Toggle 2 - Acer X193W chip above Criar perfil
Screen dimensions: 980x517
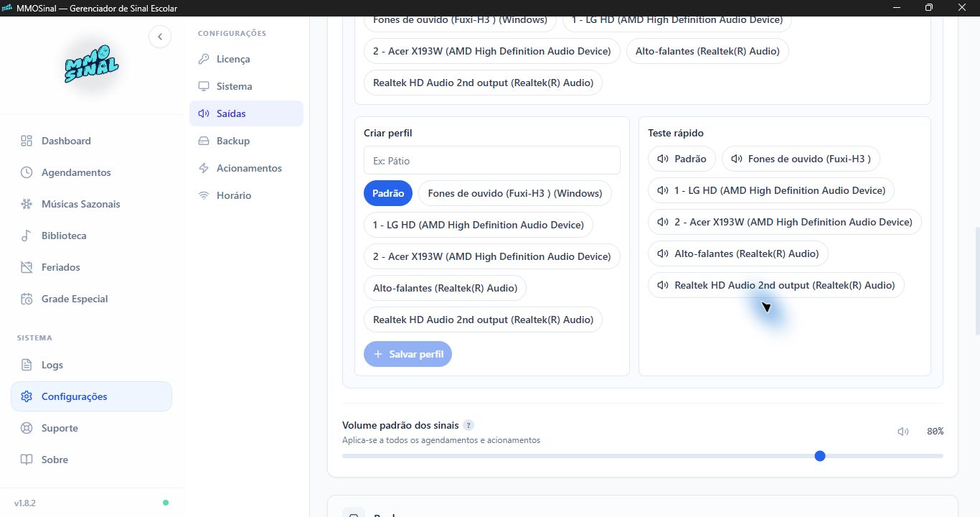(x=492, y=51)
